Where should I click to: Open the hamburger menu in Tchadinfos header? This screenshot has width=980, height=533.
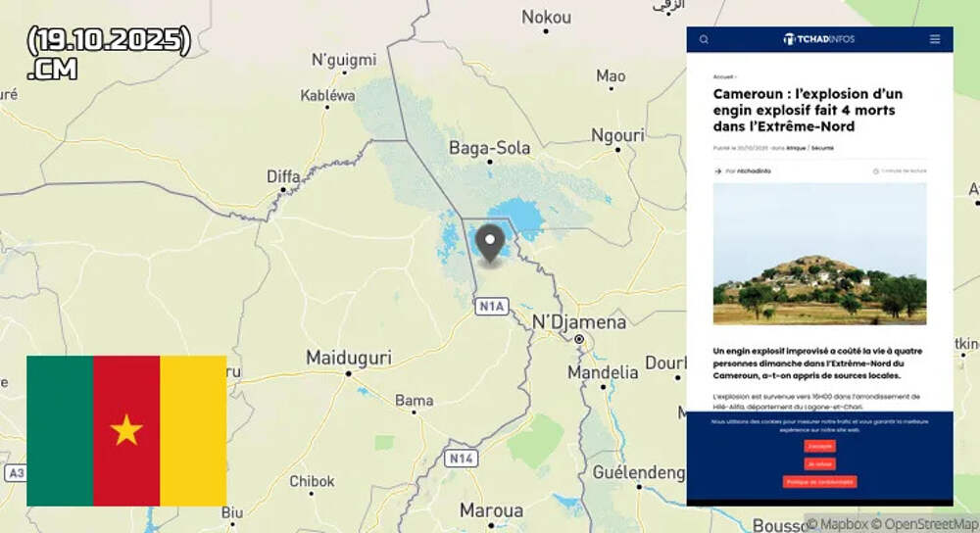click(x=935, y=39)
